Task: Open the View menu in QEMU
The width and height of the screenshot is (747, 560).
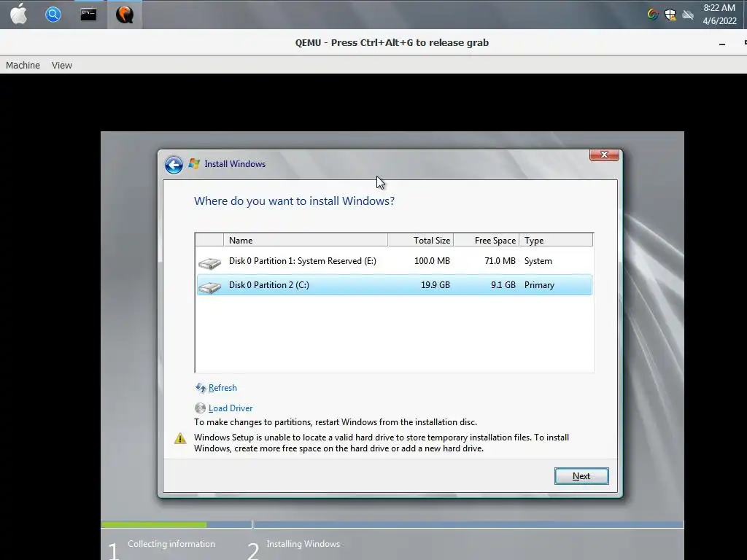Action: tap(62, 65)
